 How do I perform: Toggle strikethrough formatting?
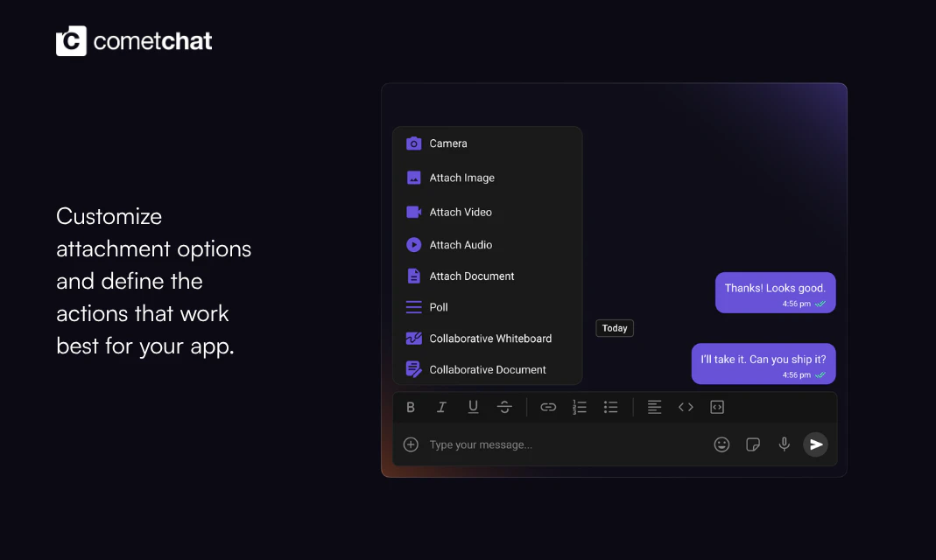pos(504,407)
